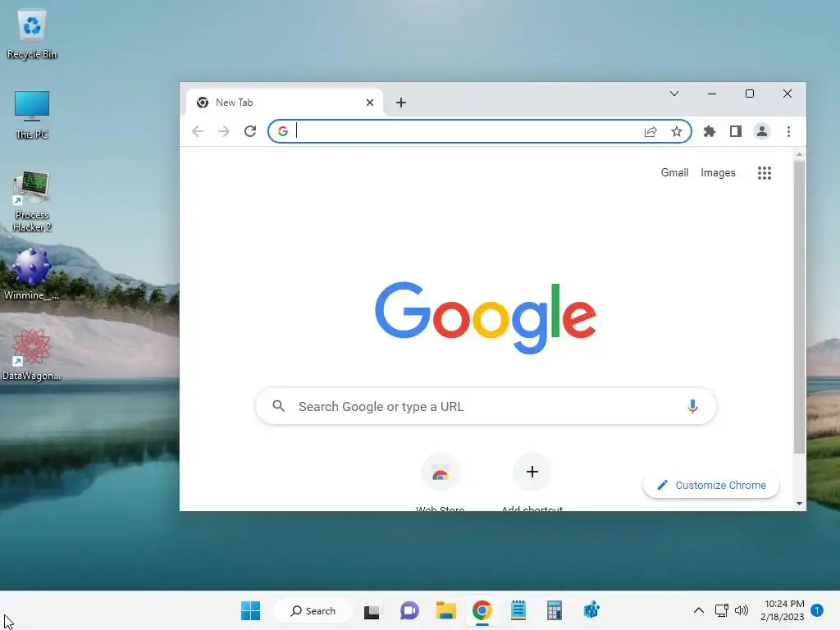The height and width of the screenshot is (630, 840).
Task: Share this page via share icon
Action: click(x=651, y=131)
